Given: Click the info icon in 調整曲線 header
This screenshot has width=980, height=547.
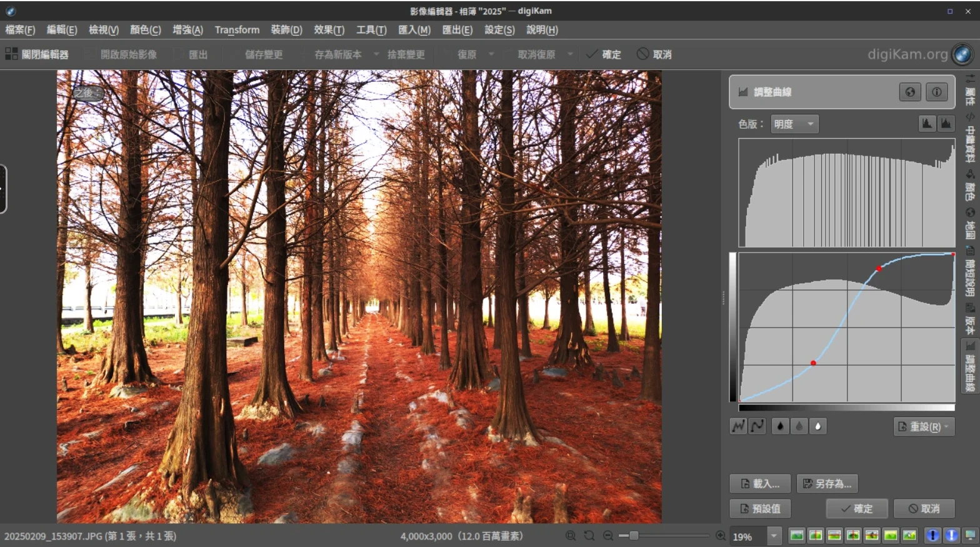Looking at the screenshot, I should [936, 92].
